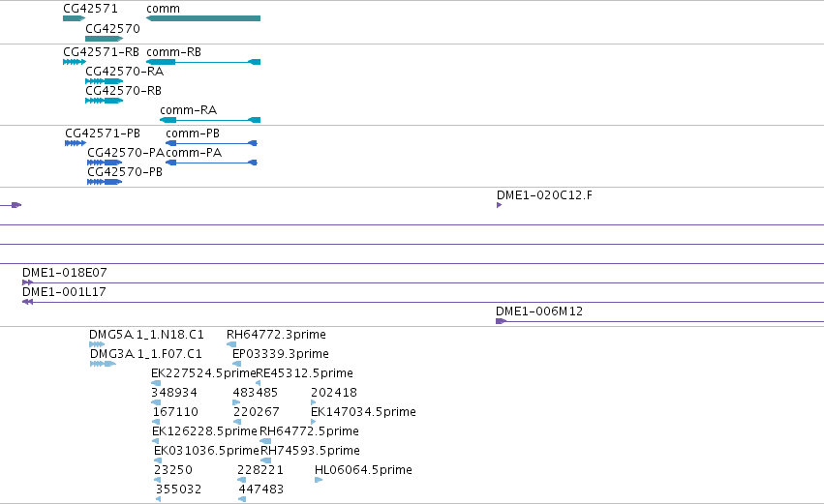Open feature 167110
The image size is (824, 504).
[x=156, y=422]
